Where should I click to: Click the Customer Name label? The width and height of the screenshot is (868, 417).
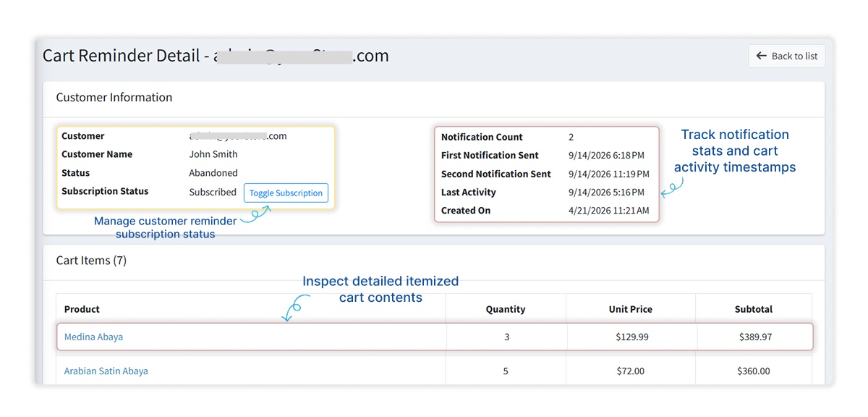(97, 154)
